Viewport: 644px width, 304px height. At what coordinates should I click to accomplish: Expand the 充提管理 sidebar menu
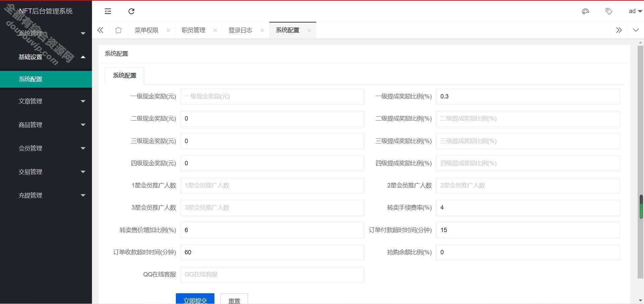[x=46, y=195]
